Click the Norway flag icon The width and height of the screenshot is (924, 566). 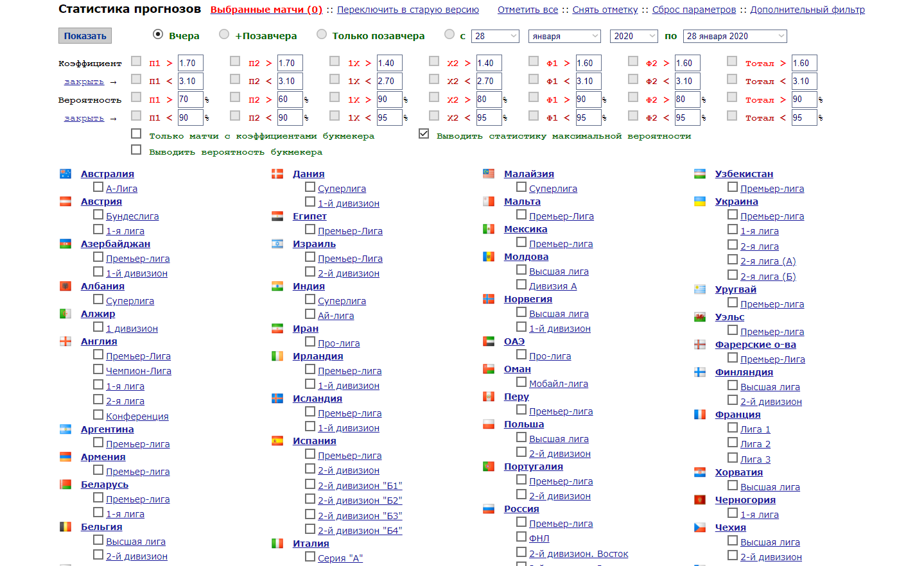point(489,298)
